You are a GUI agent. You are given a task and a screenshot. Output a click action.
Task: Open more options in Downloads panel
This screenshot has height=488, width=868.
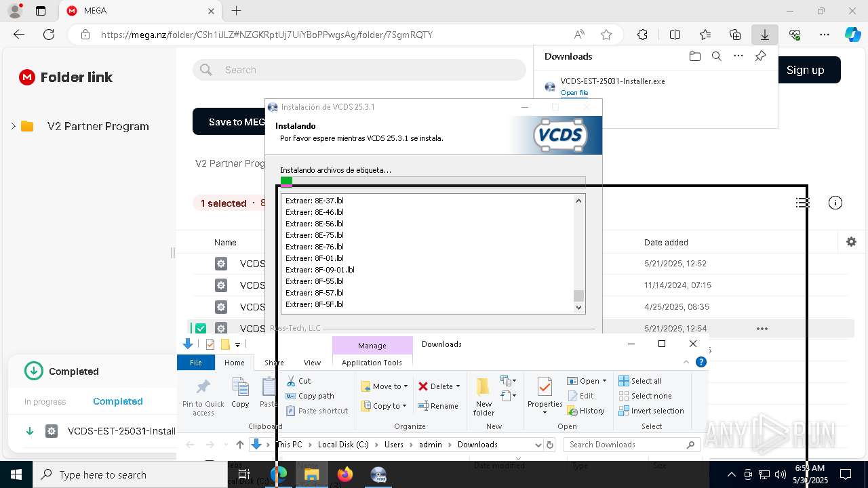pyautogui.click(x=738, y=56)
